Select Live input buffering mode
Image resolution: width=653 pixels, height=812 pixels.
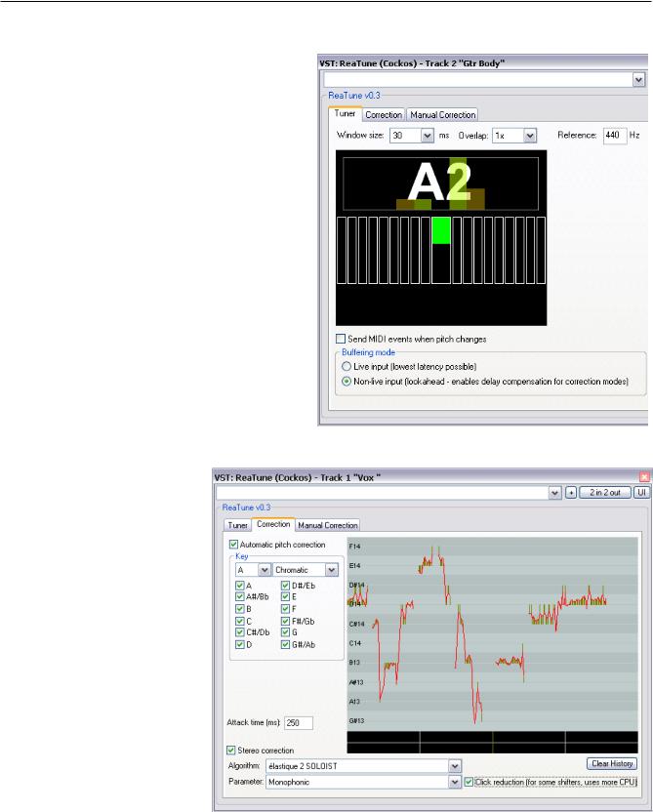[x=347, y=367]
